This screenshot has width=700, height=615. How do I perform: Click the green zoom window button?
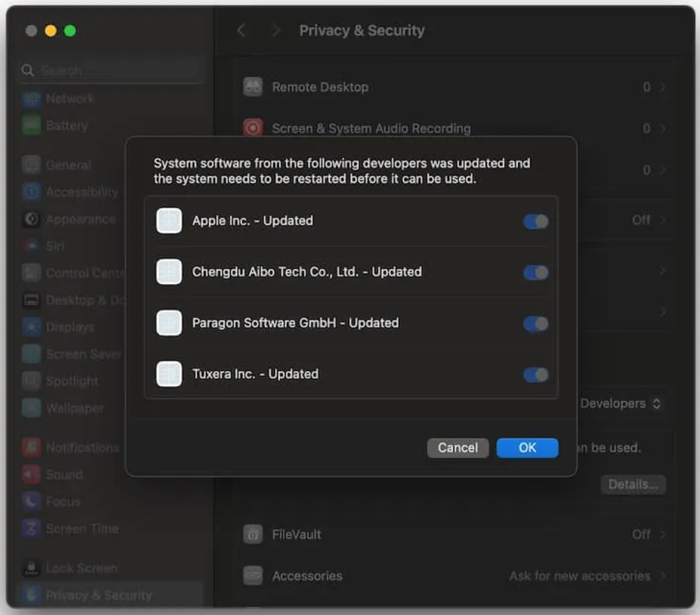pos(70,30)
